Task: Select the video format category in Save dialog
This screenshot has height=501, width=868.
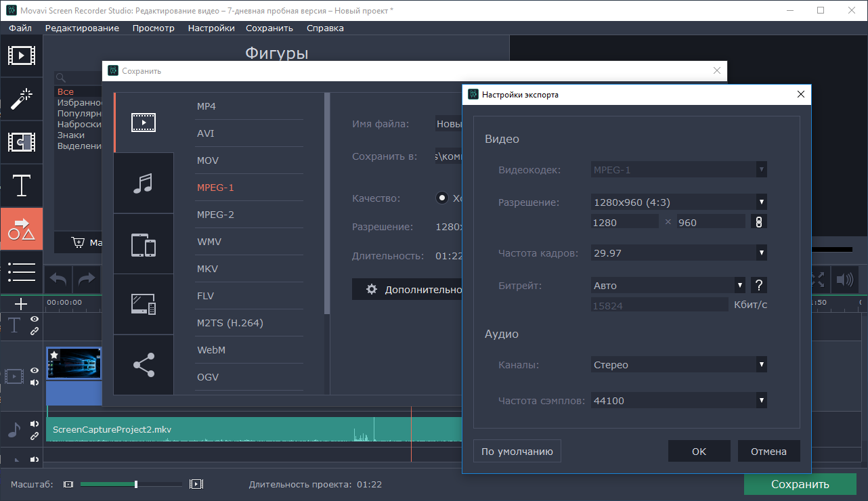Action: pyautogui.click(x=144, y=123)
